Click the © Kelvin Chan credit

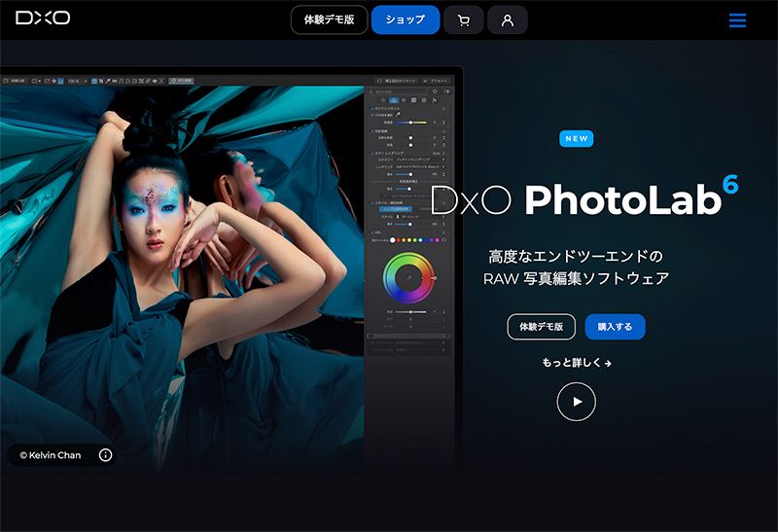click(51, 455)
